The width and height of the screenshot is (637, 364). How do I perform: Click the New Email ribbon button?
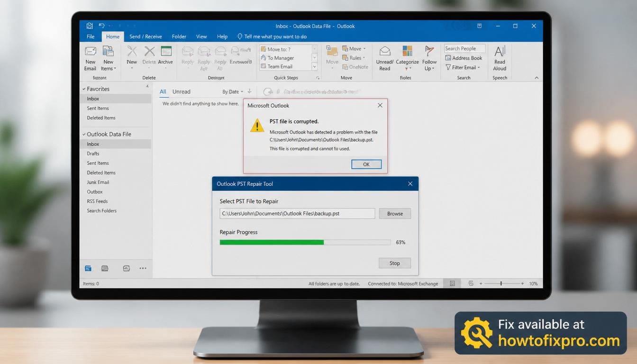tap(90, 58)
